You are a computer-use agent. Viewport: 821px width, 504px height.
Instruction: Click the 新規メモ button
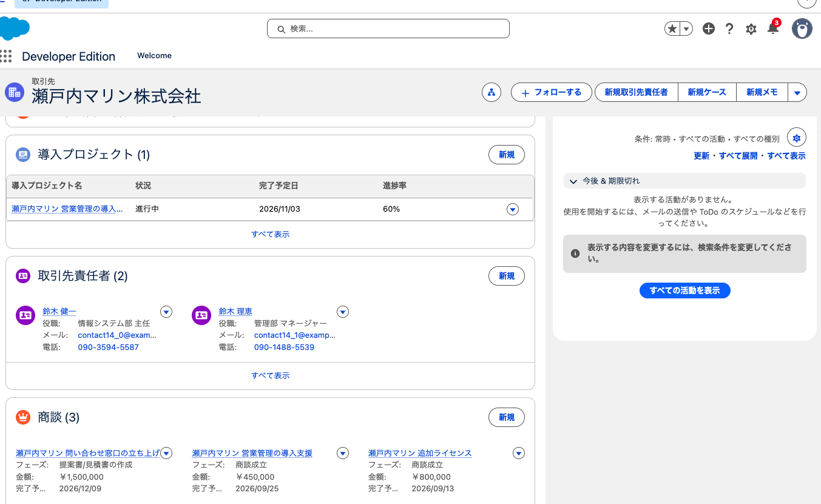pos(762,92)
